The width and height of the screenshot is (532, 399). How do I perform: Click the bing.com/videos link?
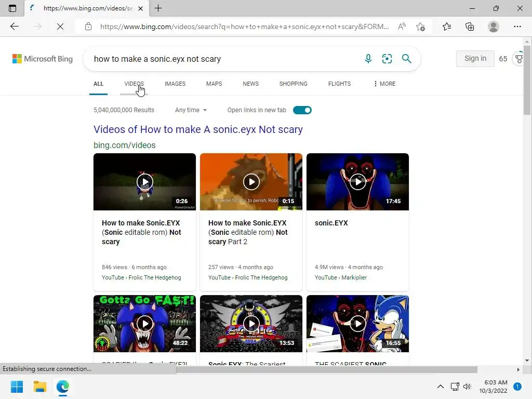pos(125,145)
